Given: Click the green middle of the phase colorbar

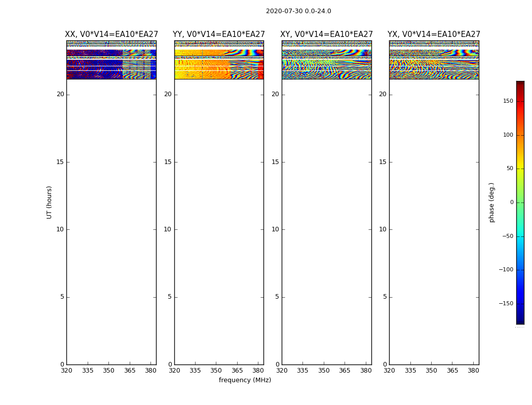Looking at the screenshot, I should [520, 202].
